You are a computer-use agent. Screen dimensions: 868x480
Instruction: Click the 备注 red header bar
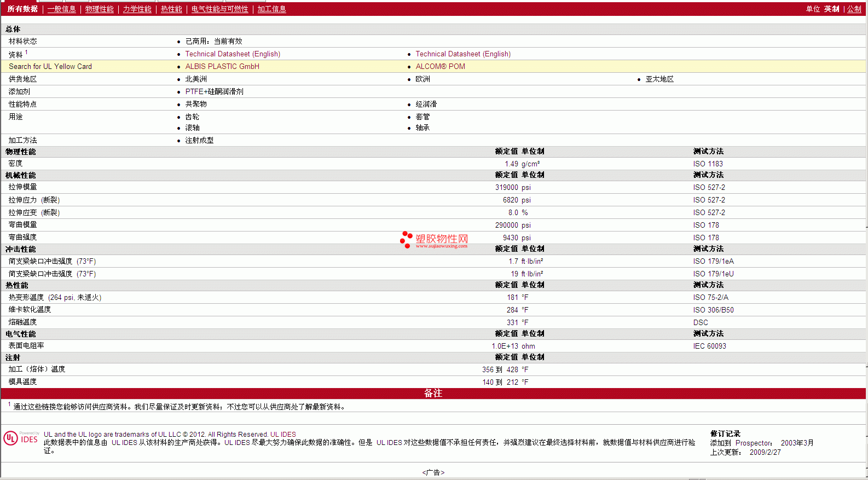433,394
